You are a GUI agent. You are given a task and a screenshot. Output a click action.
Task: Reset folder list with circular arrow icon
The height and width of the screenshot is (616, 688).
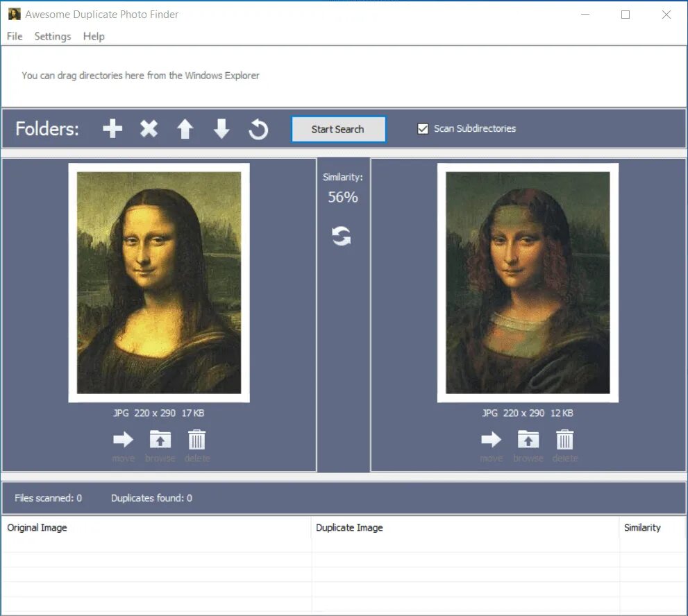pos(258,129)
